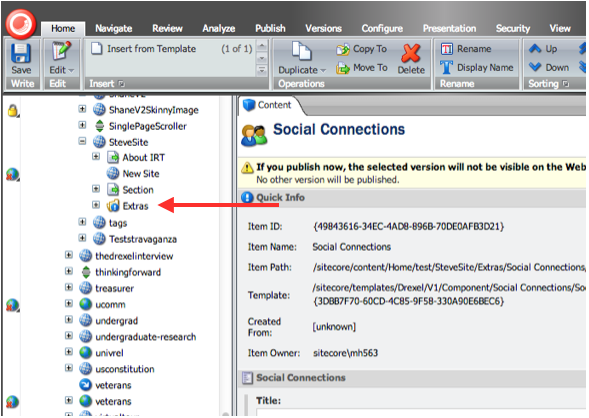Expand the insert options gallery list
The image size is (589, 418).
point(262,70)
